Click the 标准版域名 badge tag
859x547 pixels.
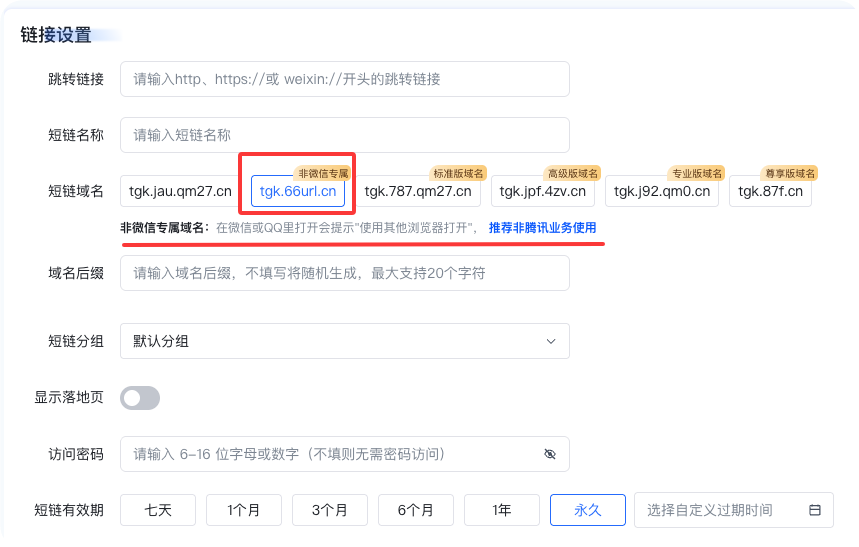pyautogui.click(x=458, y=174)
